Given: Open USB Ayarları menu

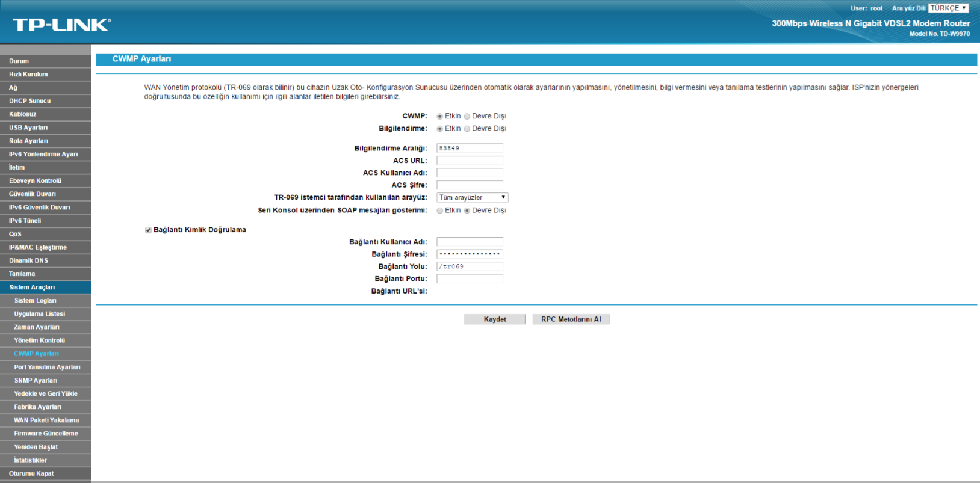Looking at the screenshot, I should pyautogui.click(x=45, y=128).
